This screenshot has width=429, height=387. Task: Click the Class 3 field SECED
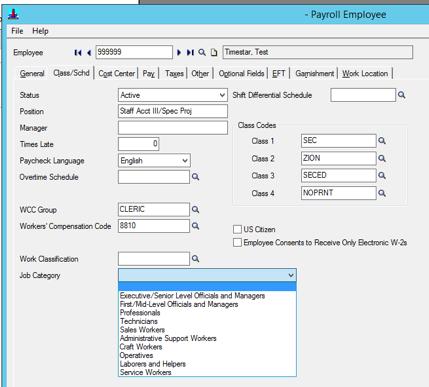339,175
